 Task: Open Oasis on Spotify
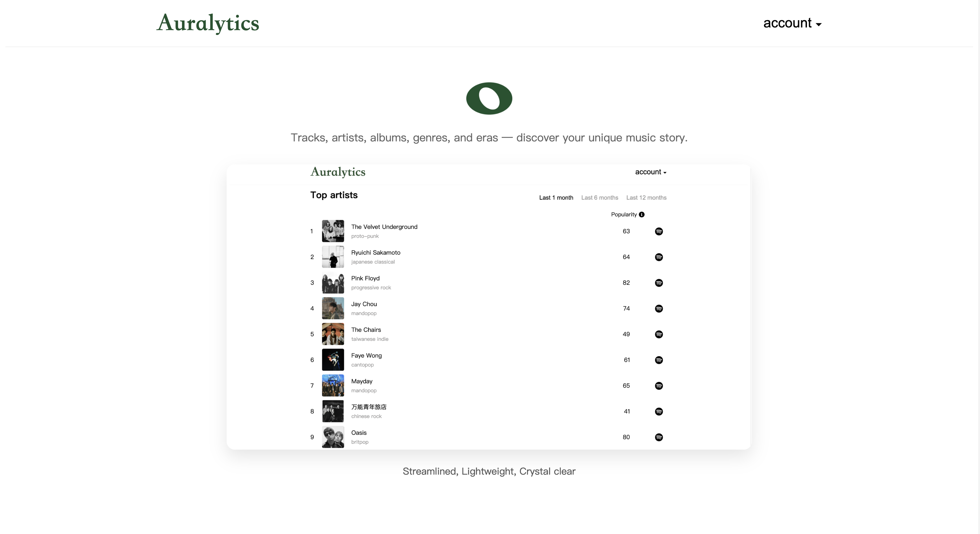tap(659, 437)
